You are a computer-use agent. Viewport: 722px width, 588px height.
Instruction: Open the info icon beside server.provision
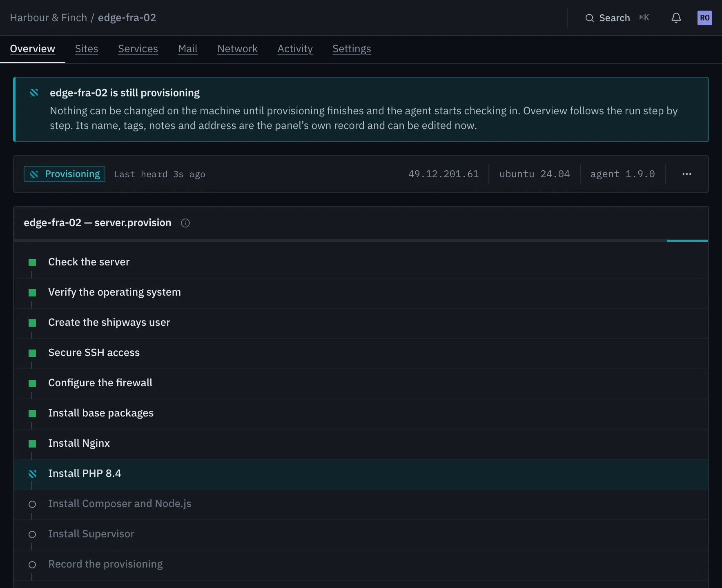(185, 223)
